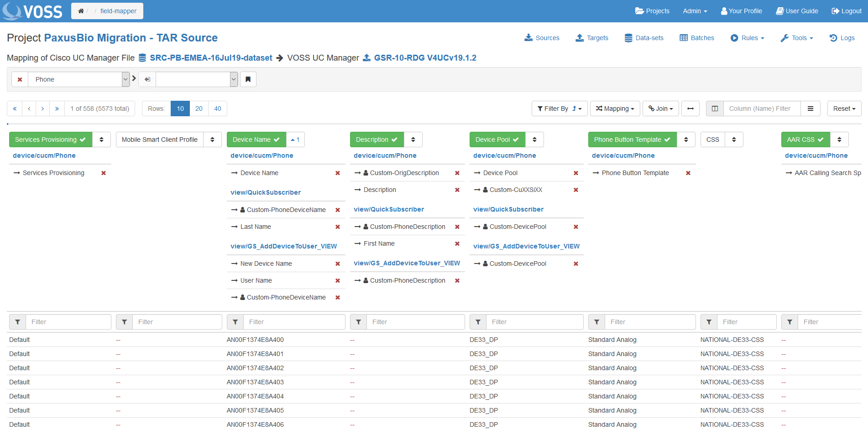Open the Rules menu
This screenshot has height=429, width=868.
748,38
